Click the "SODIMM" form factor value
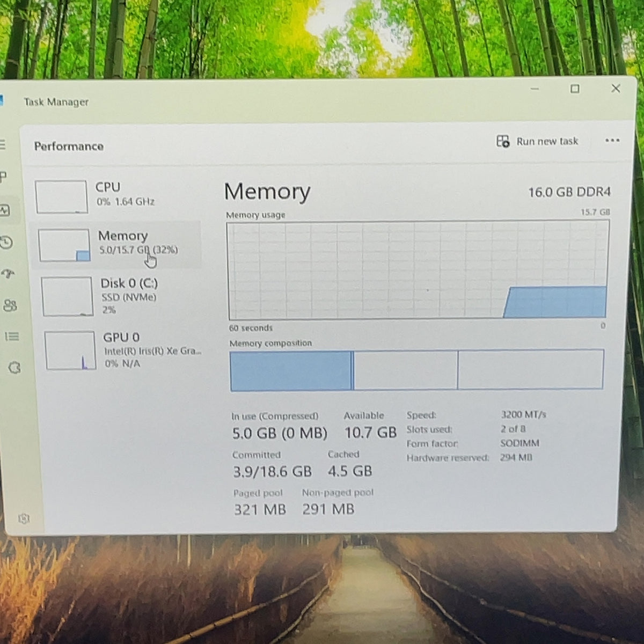Screen dimensions: 644x644 click(x=520, y=443)
